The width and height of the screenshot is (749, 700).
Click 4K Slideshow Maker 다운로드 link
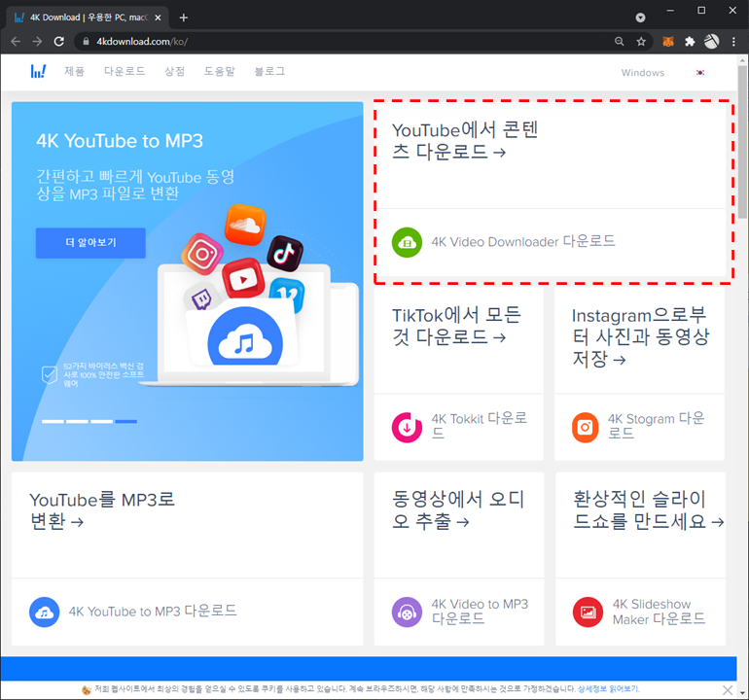[659, 612]
